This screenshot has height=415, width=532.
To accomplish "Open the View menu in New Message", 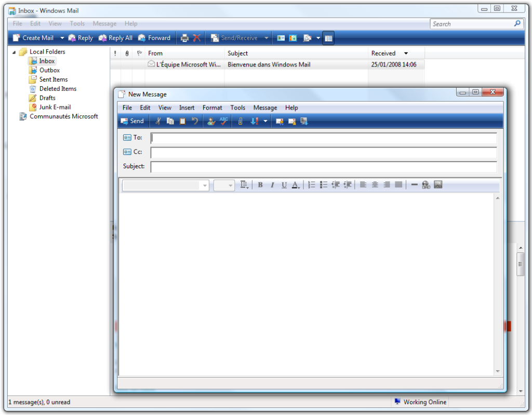I will point(165,108).
